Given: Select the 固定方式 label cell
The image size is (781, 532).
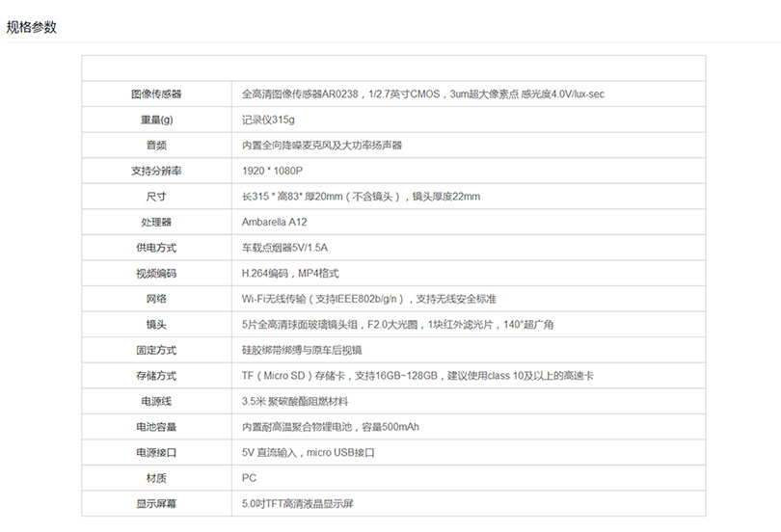Looking at the screenshot, I should click(x=156, y=351).
